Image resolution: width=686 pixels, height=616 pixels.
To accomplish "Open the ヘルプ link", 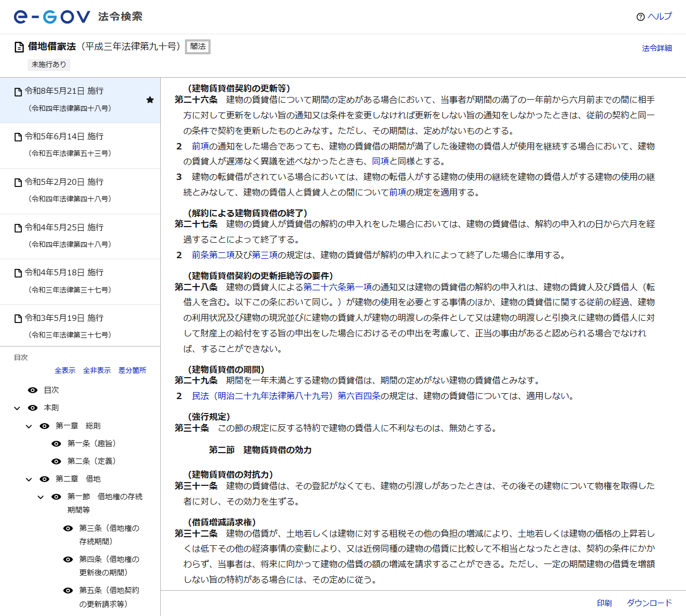I will pos(660,17).
